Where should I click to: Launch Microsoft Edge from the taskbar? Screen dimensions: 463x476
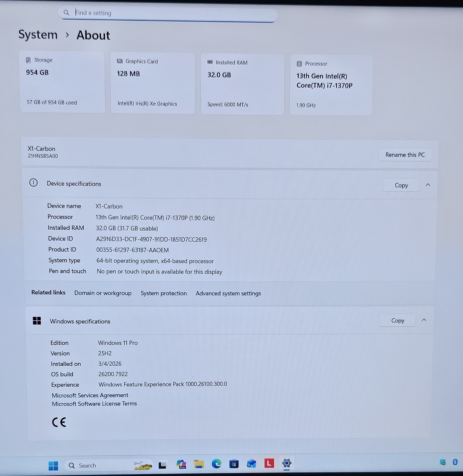tap(216, 464)
